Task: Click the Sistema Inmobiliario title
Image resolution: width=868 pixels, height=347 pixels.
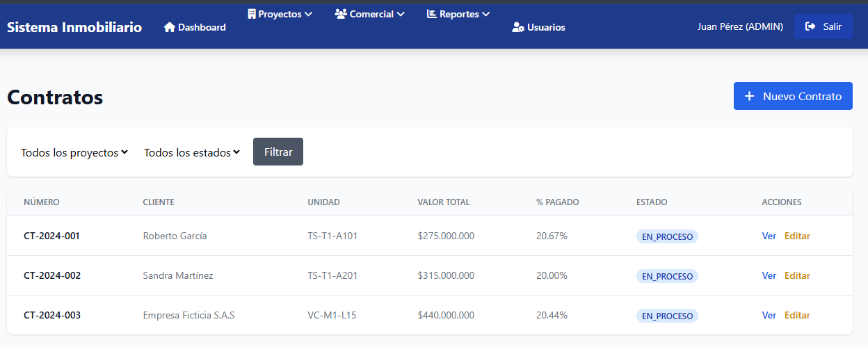Action: coord(74,27)
